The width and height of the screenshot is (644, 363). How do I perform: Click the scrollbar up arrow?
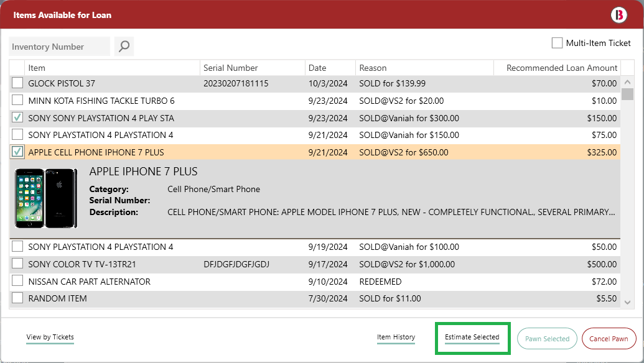627,82
